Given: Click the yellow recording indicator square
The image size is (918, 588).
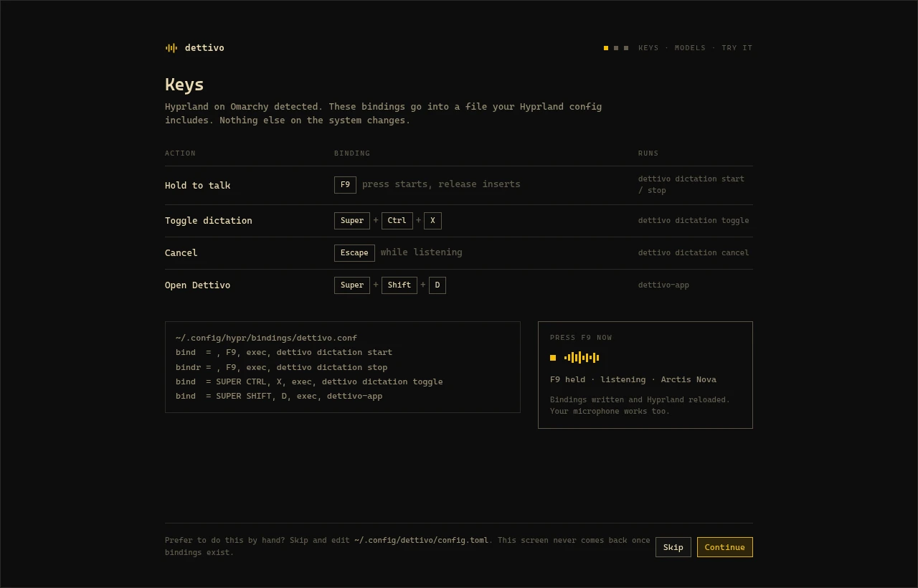Looking at the screenshot, I should point(553,358).
